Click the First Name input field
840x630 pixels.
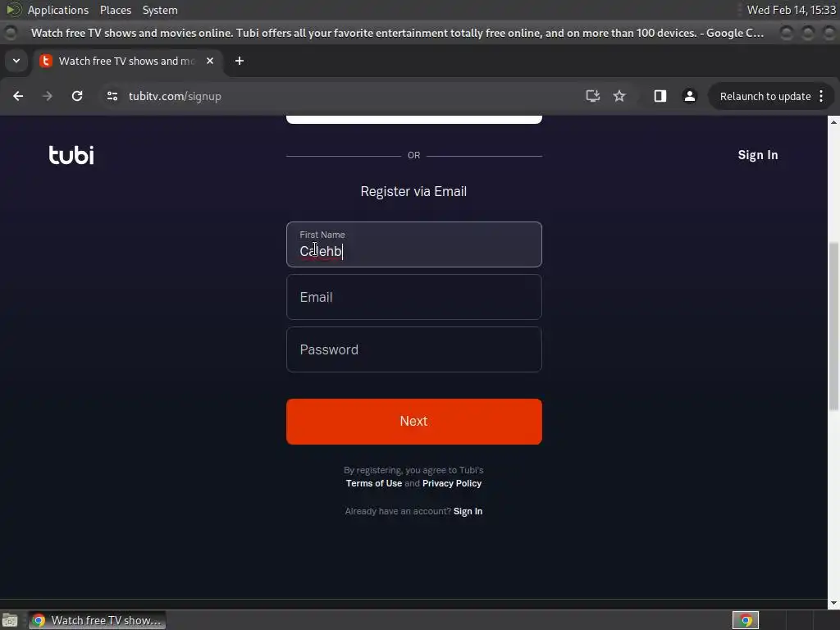point(413,244)
